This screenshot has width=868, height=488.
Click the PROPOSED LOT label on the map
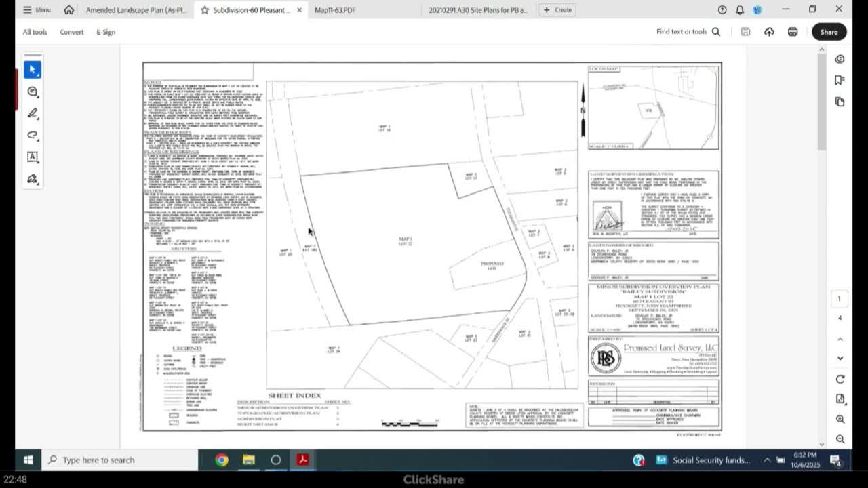tap(492, 265)
